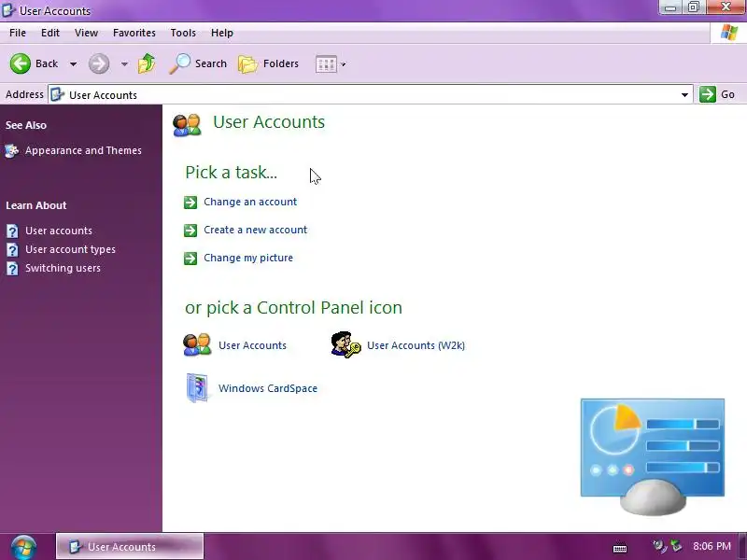The width and height of the screenshot is (747, 560).
Task: Select Change an account task
Action: (250, 202)
